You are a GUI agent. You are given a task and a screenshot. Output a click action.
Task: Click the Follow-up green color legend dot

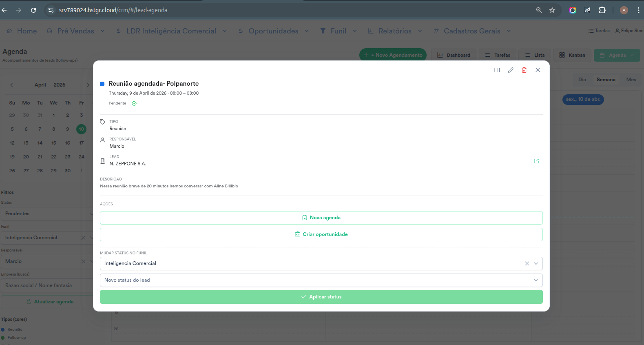point(3,338)
